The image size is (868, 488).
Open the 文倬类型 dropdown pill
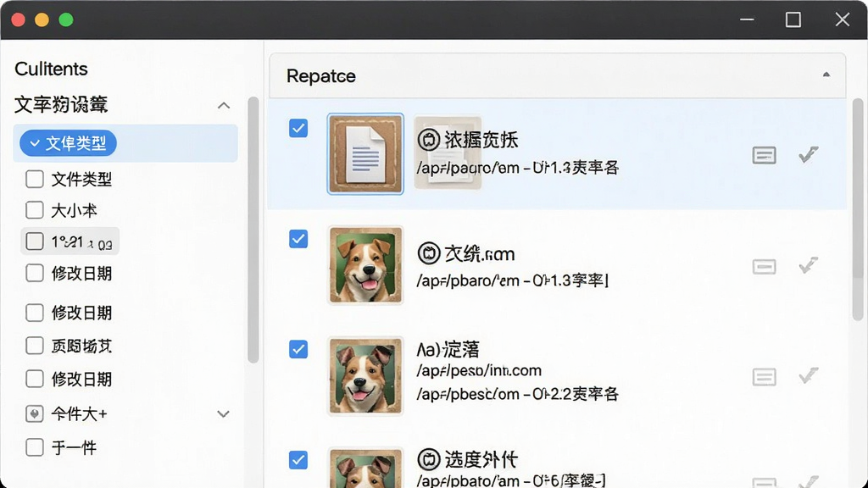[68, 143]
